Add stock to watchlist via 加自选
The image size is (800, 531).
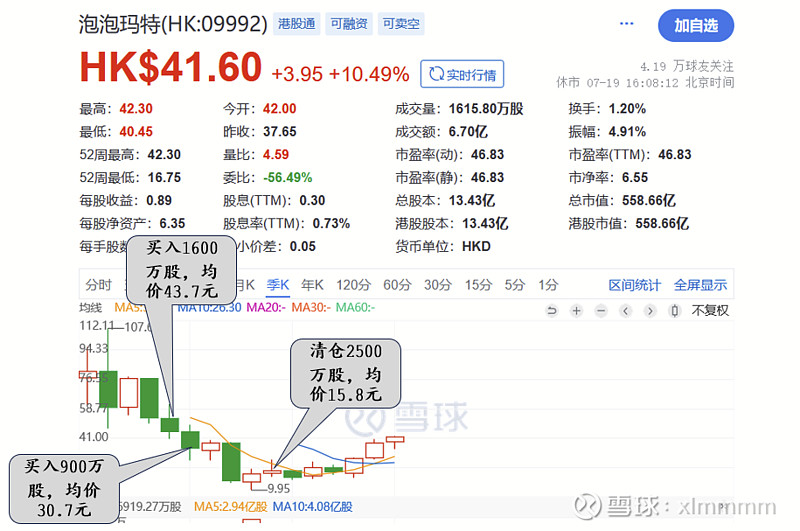point(696,26)
